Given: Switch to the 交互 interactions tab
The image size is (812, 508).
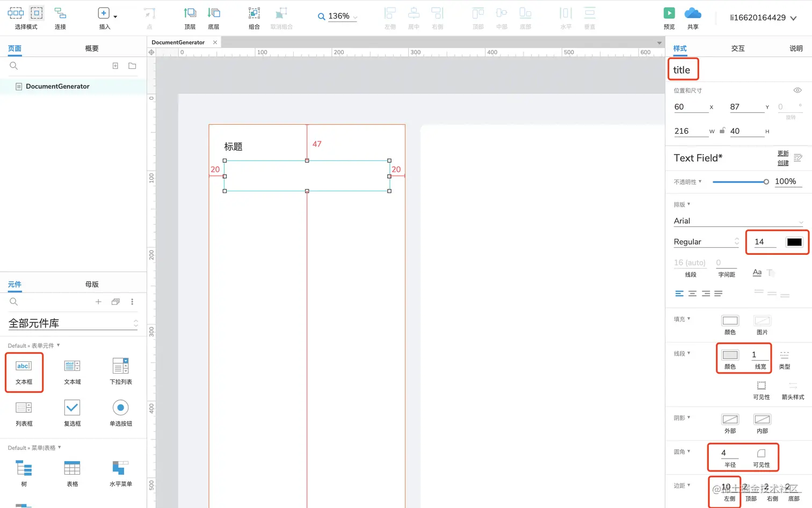Looking at the screenshot, I should point(738,48).
